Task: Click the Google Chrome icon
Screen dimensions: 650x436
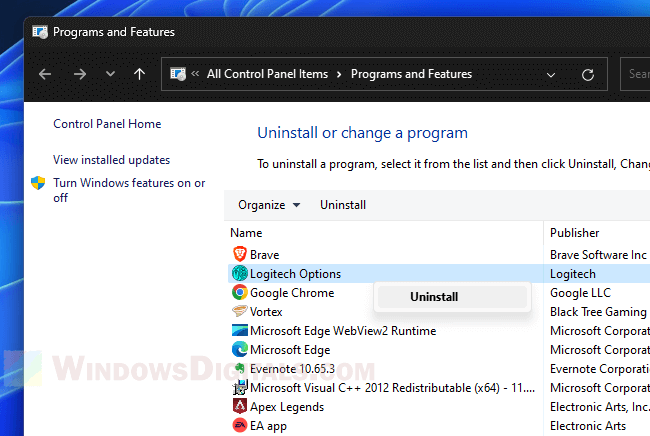Action: pyautogui.click(x=240, y=292)
